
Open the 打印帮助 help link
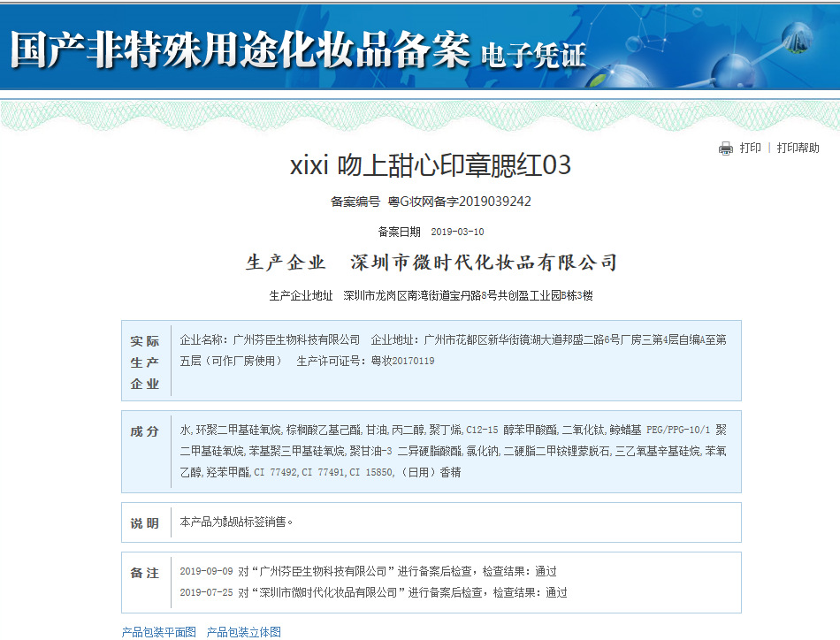798,149
